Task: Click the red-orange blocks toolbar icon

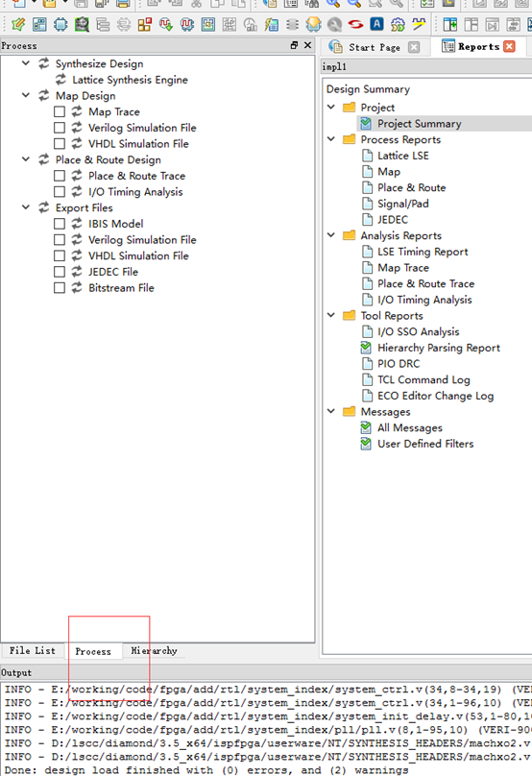Action: [x=144, y=24]
